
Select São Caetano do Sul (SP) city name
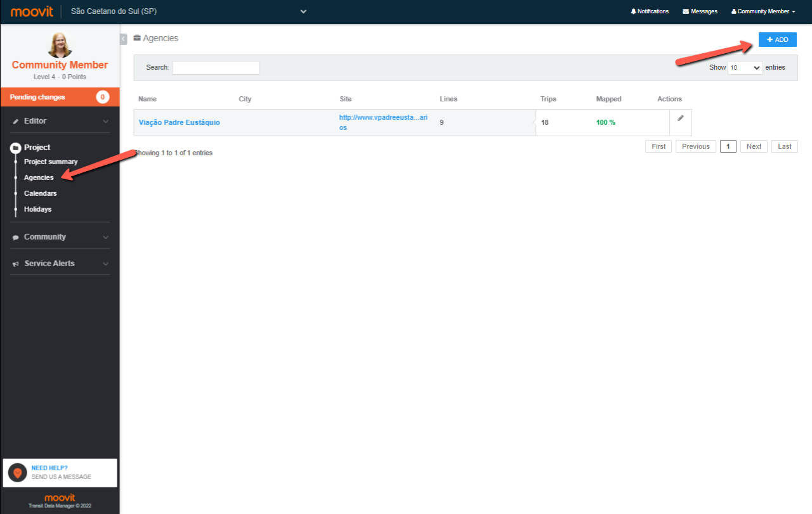(x=114, y=11)
